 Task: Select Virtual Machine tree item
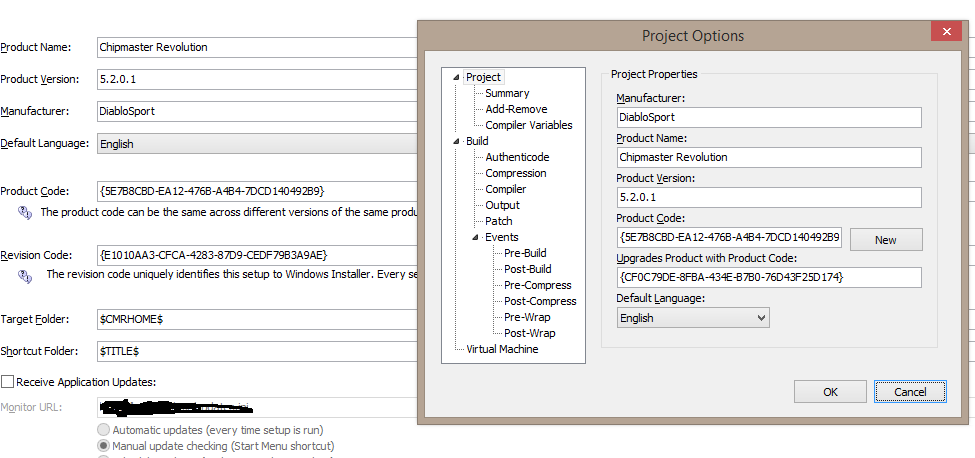(x=502, y=349)
